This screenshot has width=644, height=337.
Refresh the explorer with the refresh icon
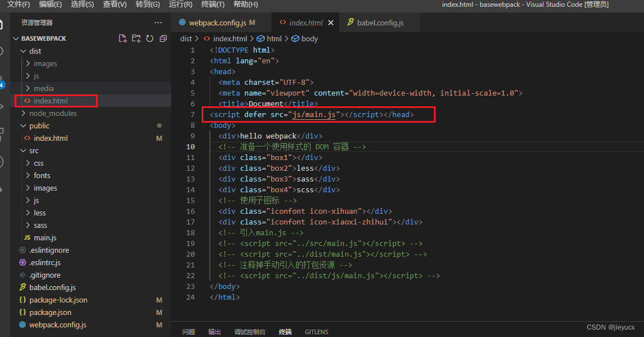point(150,38)
